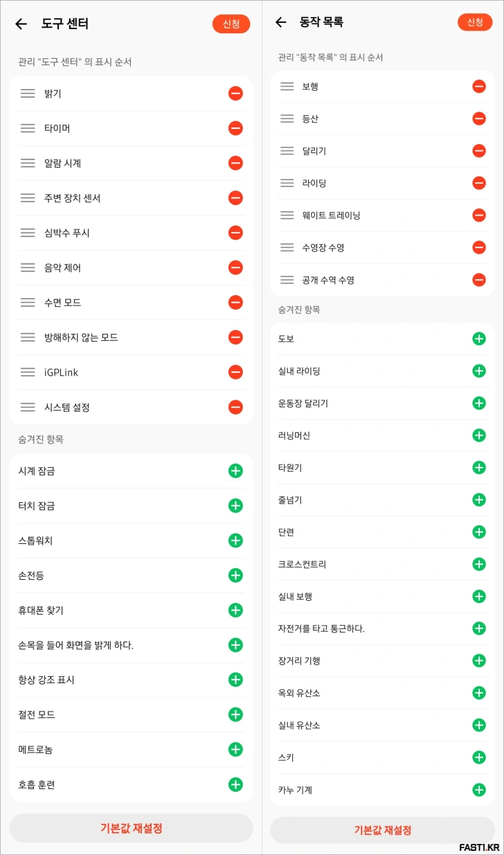
Task: Click the reorder handle next to 밝기
Action: (x=28, y=94)
